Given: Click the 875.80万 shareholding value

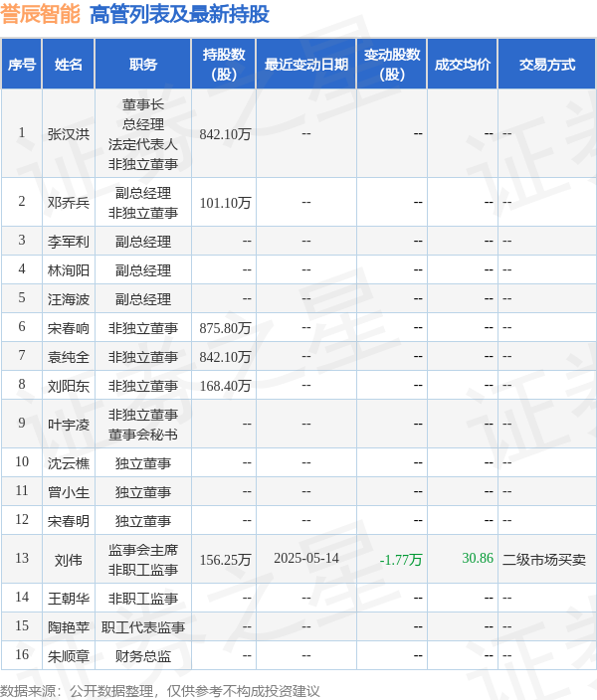Looking at the screenshot, I should 225,328.
